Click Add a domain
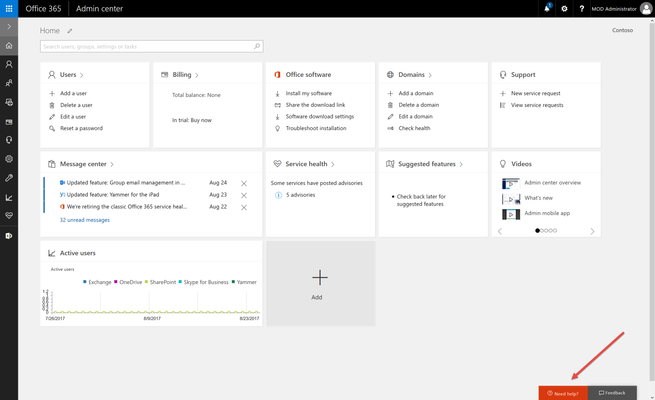 pyautogui.click(x=416, y=93)
